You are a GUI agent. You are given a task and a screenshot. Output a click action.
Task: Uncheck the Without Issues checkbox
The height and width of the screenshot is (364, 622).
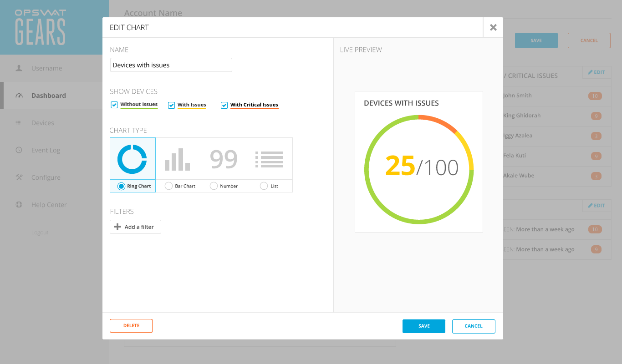tap(114, 105)
